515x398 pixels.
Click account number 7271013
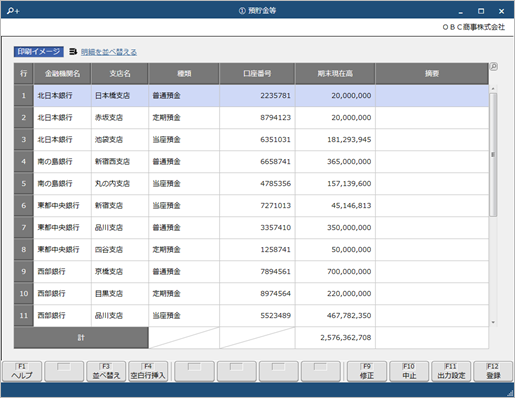pyautogui.click(x=275, y=206)
